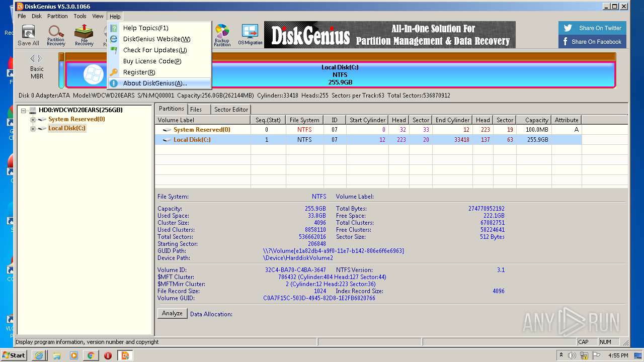Expand System Reserved(0) tree node
Screen dimensions: 644x362
(33, 120)
